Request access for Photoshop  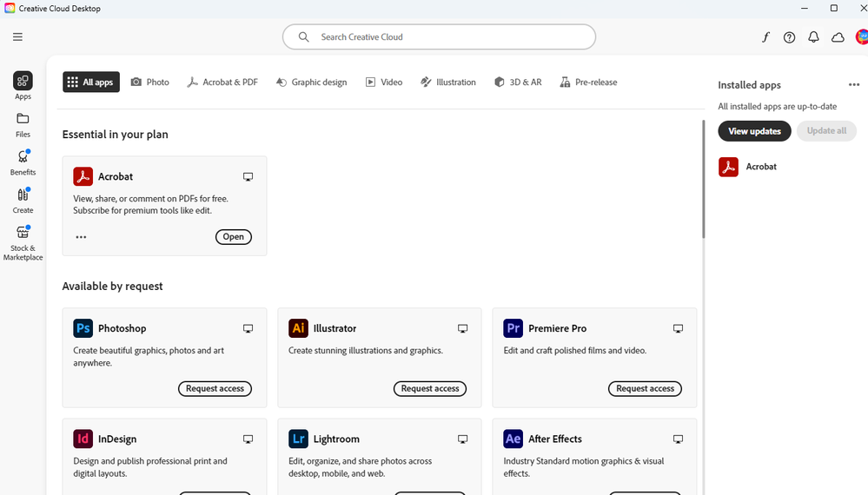(x=215, y=388)
